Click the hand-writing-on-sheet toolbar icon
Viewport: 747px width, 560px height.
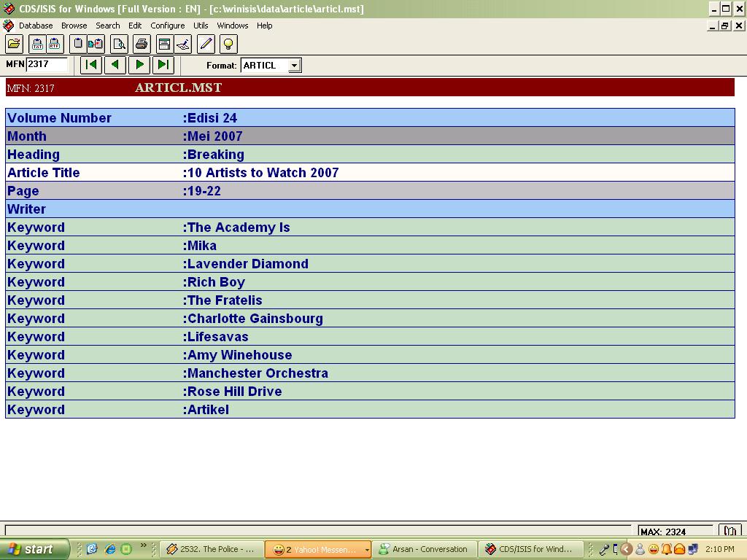pyautogui.click(x=183, y=44)
